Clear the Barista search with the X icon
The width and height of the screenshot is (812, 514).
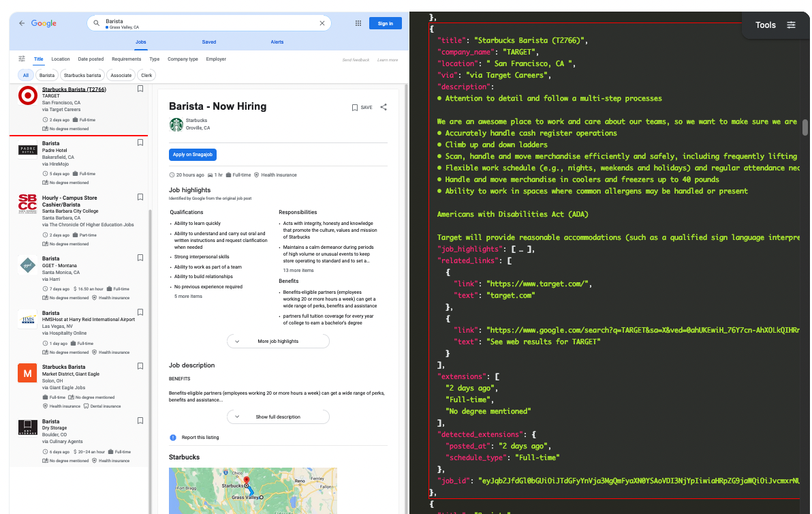(x=322, y=22)
